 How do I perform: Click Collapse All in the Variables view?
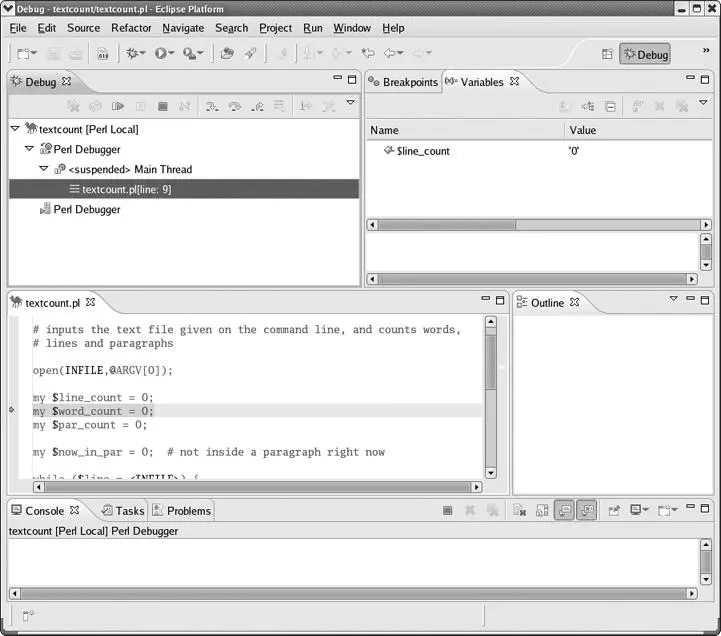[610, 106]
